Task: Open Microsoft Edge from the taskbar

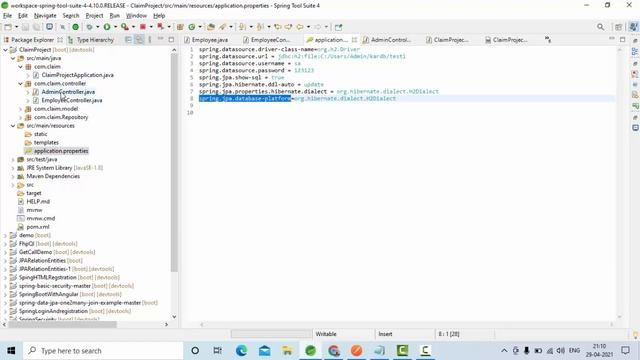Action: (241, 350)
